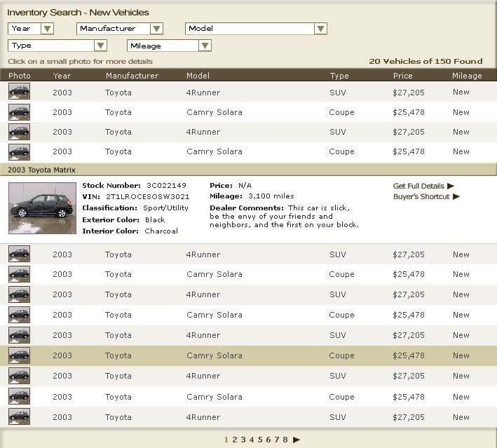497x448 pixels.
Task: Click the Sport/Utility classification value
Action: pos(165,208)
